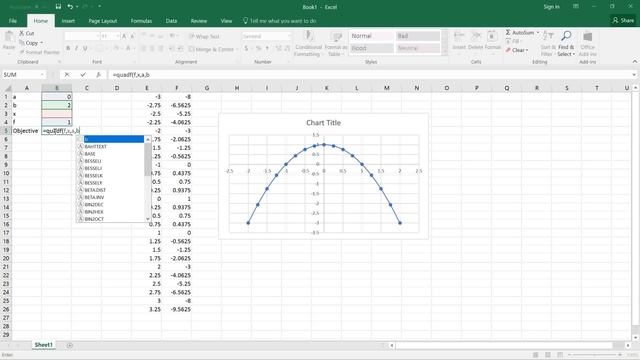
Task: Switch to the Insert tab
Action: (68, 21)
